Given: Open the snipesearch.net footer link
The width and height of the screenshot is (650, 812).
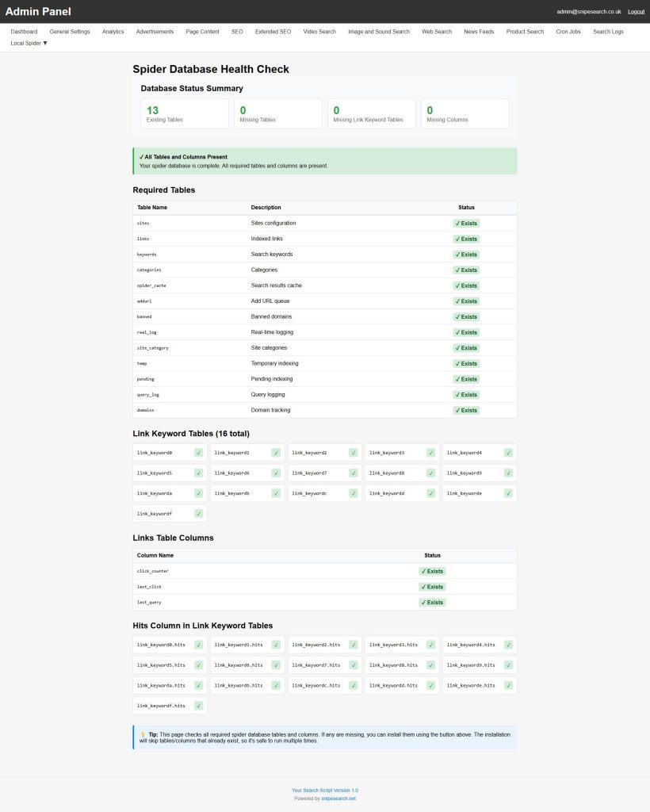Looking at the screenshot, I should [338, 799].
